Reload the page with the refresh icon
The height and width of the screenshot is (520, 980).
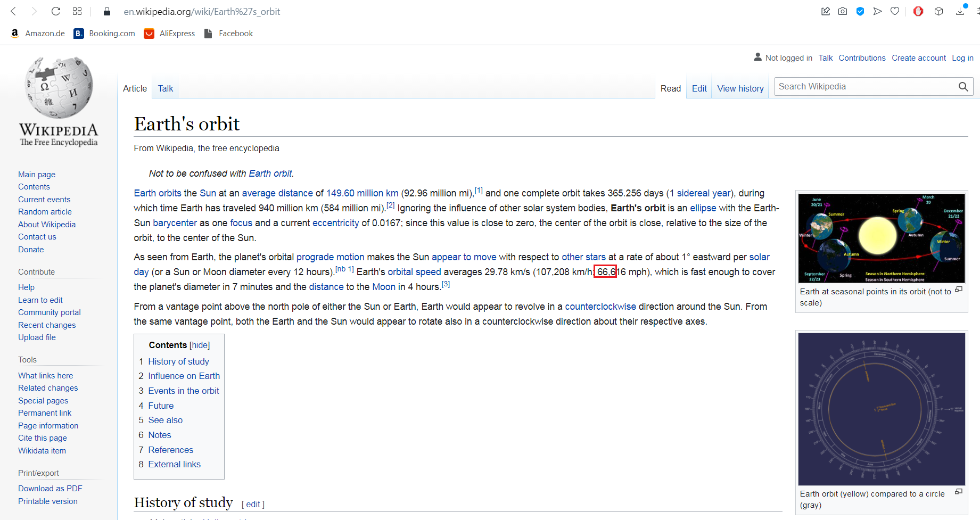pos(56,11)
